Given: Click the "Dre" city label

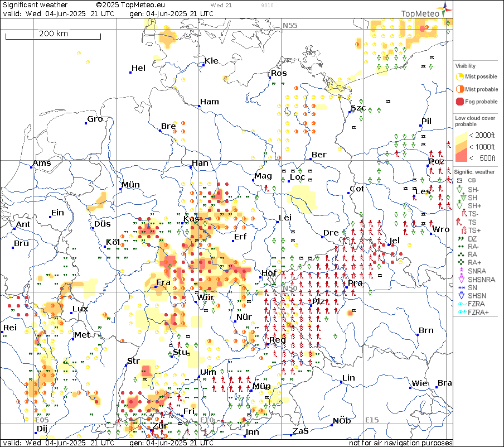Looking at the screenshot, I should click(331, 233).
